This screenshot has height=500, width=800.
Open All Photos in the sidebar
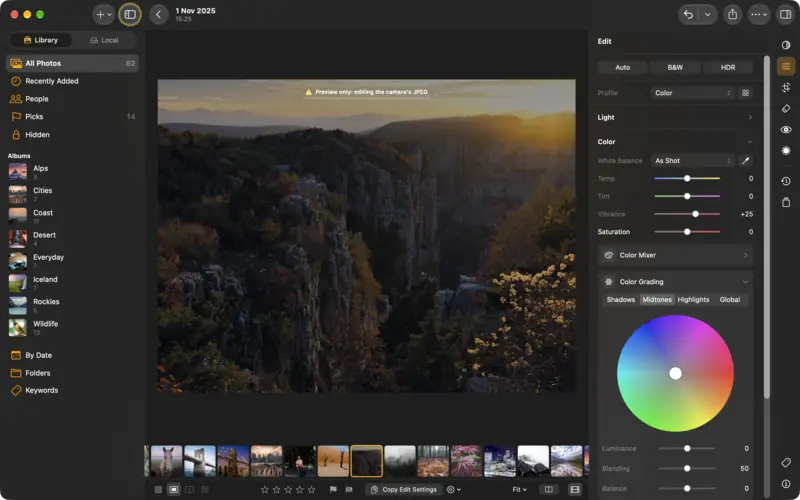[x=72, y=63]
